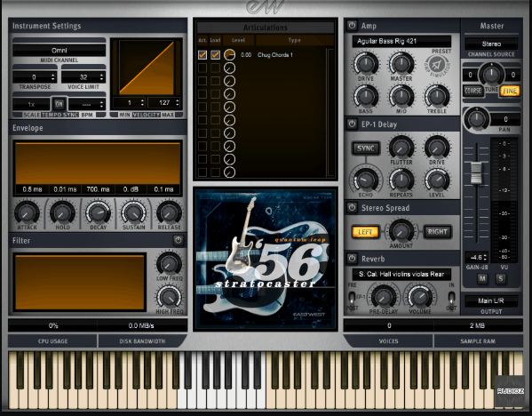Click the velocity curve graph

pos(147,68)
